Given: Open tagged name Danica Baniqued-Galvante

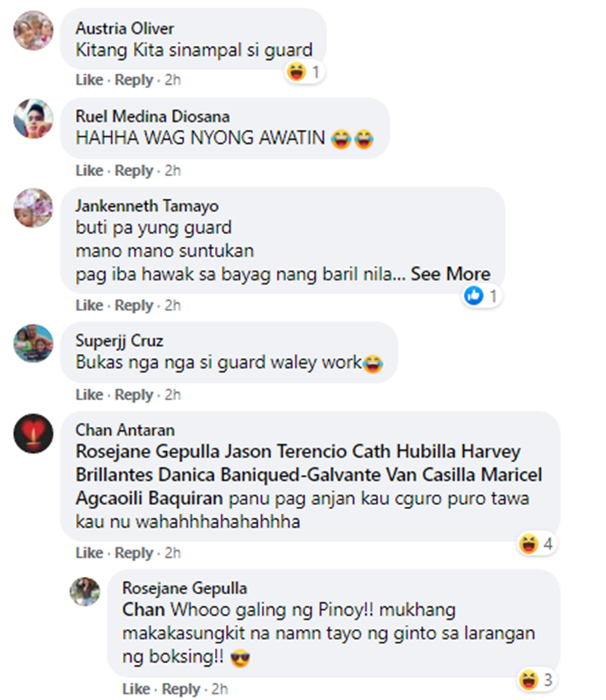Looking at the screenshot, I should 269,474.
